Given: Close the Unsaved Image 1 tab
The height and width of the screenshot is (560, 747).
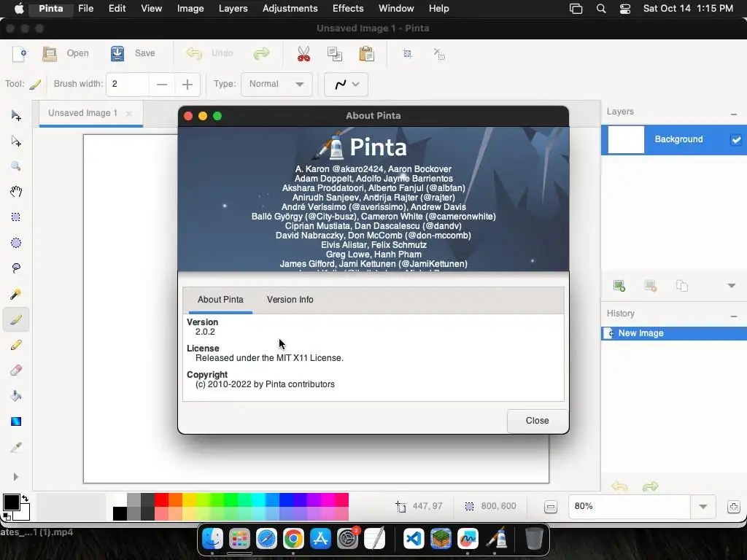Looking at the screenshot, I should tap(128, 113).
